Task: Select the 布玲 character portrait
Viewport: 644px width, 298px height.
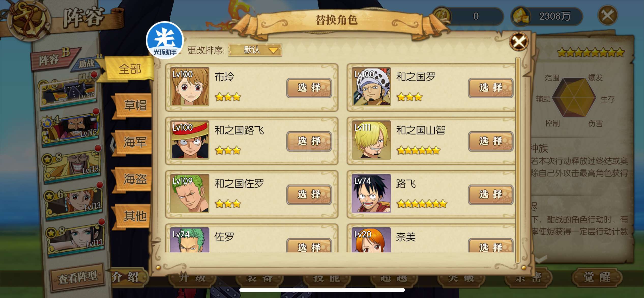Action: click(x=189, y=87)
